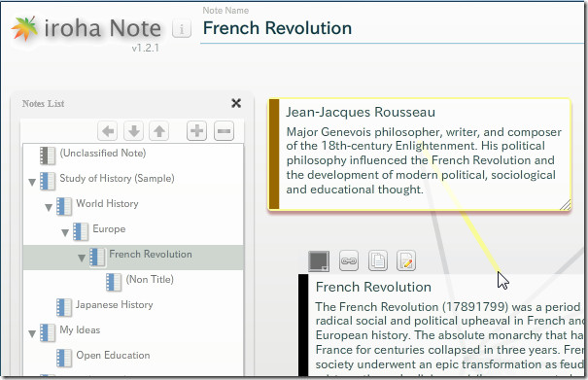
Task: Collapse the Study of History (Sample) node
Action: (32, 183)
